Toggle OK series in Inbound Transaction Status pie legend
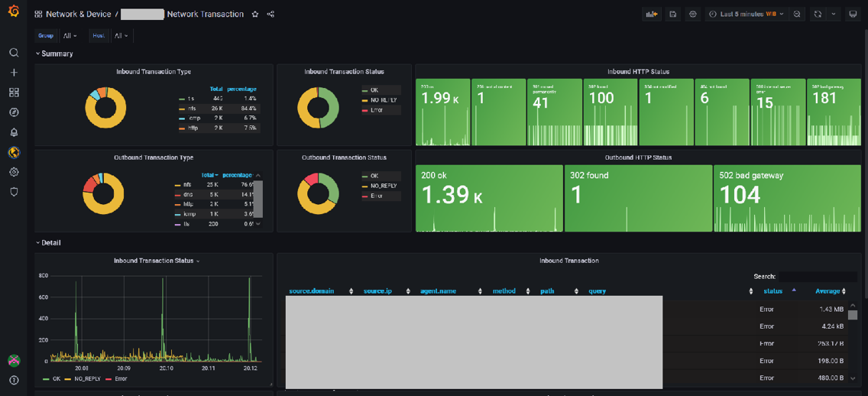Viewport: 868px width, 396px height. 373,89
